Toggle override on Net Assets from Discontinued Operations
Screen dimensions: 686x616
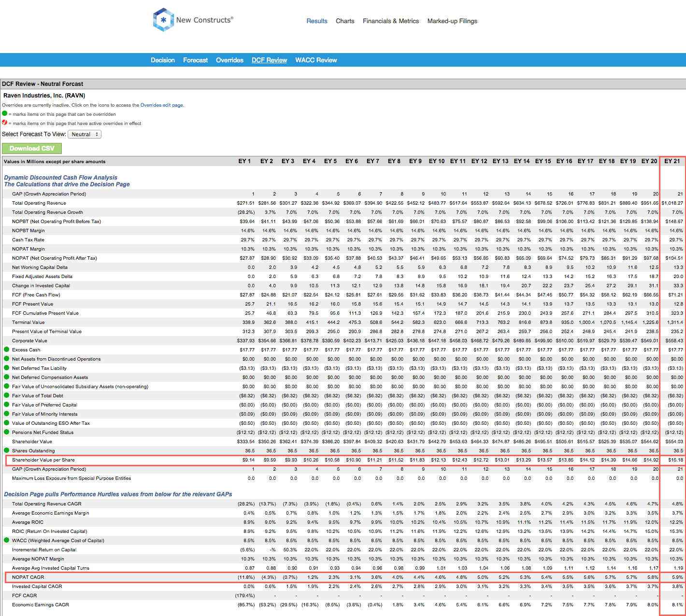(6, 359)
